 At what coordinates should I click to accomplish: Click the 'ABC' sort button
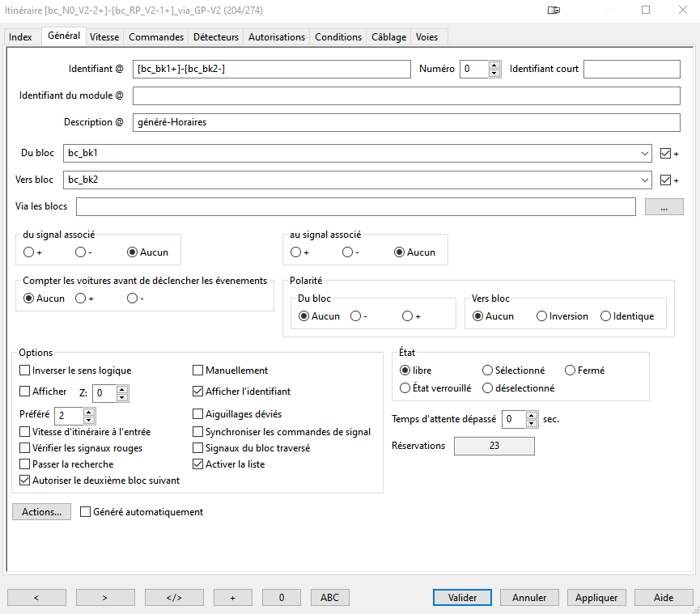click(x=329, y=598)
